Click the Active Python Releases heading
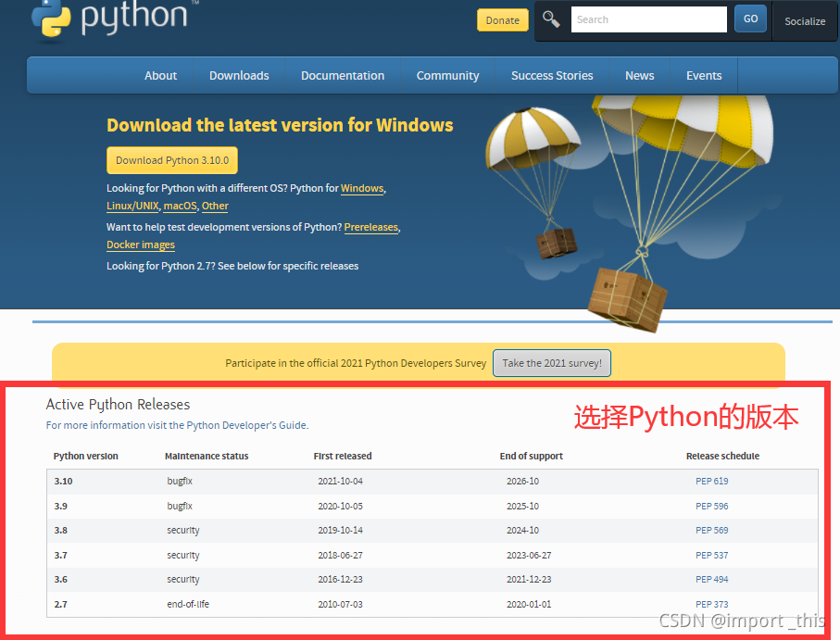This screenshot has height=640, width=840. click(x=118, y=405)
